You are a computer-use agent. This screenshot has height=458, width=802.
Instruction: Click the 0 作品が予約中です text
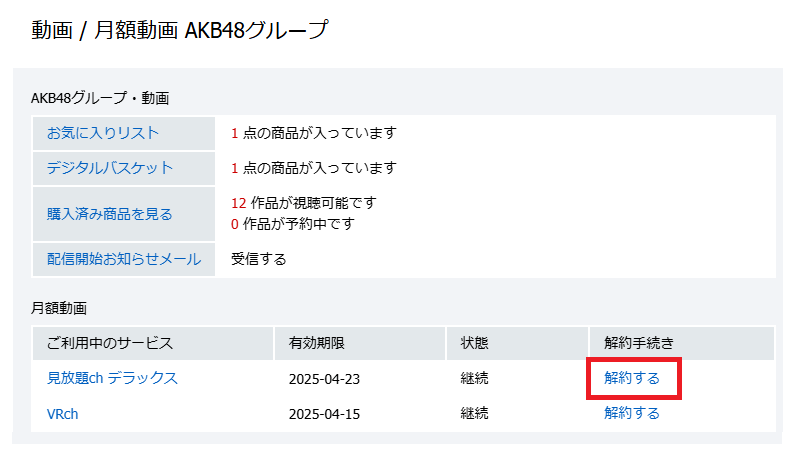tap(292, 224)
